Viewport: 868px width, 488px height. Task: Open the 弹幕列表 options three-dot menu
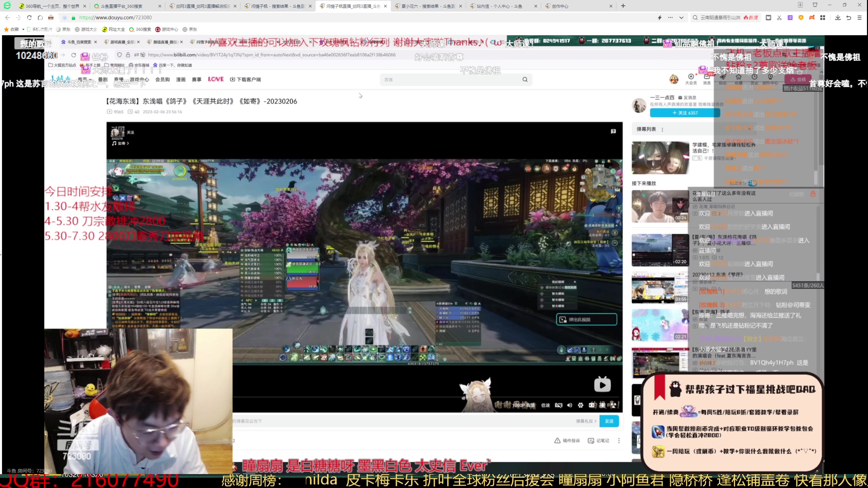pyautogui.click(x=662, y=129)
